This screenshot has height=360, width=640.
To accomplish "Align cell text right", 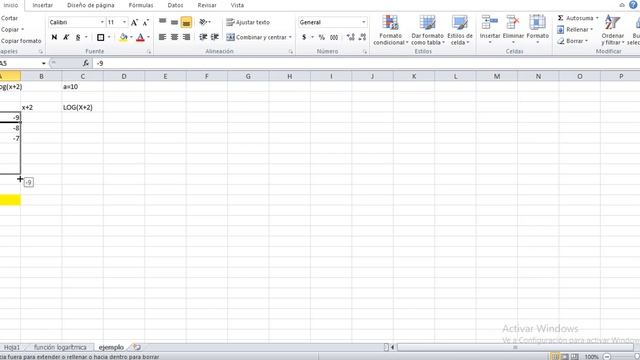I will (186, 37).
